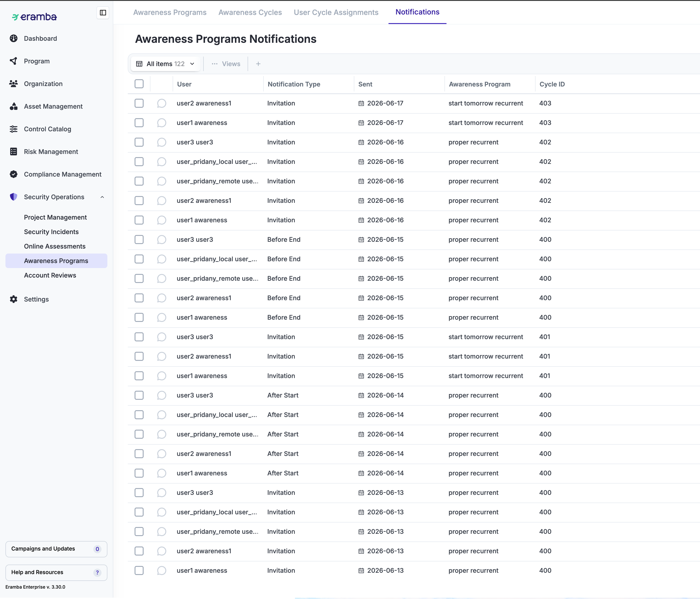Select the Notifications tab

418,12
